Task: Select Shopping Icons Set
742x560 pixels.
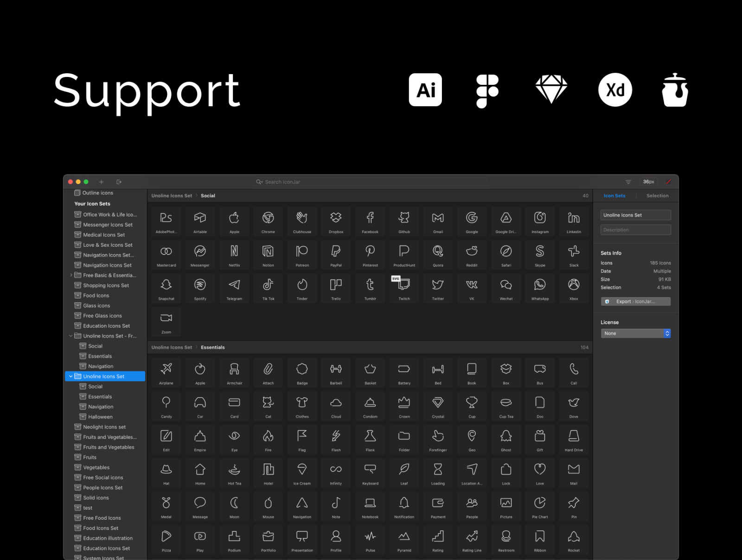Action: pyautogui.click(x=105, y=286)
